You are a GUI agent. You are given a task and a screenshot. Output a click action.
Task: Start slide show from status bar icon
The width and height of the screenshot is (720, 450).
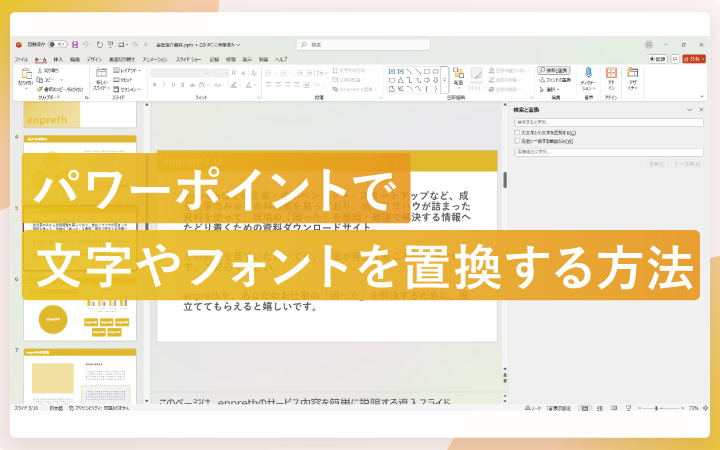click(x=629, y=408)
